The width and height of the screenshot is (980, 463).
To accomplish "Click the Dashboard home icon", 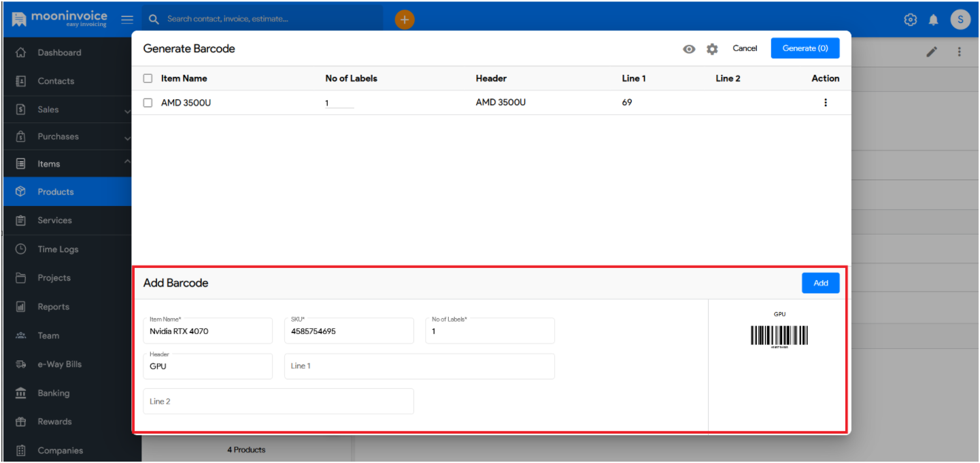I will click(x=20, y=52).
